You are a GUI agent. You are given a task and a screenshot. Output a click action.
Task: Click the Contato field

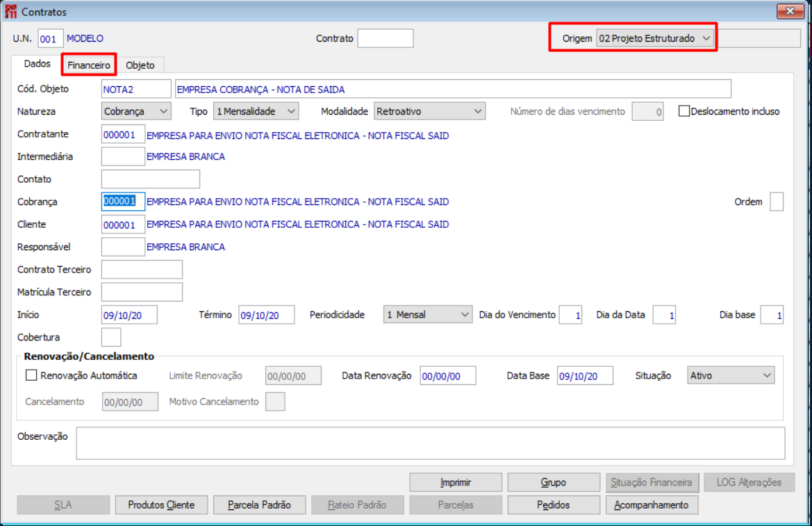[151, 179]
